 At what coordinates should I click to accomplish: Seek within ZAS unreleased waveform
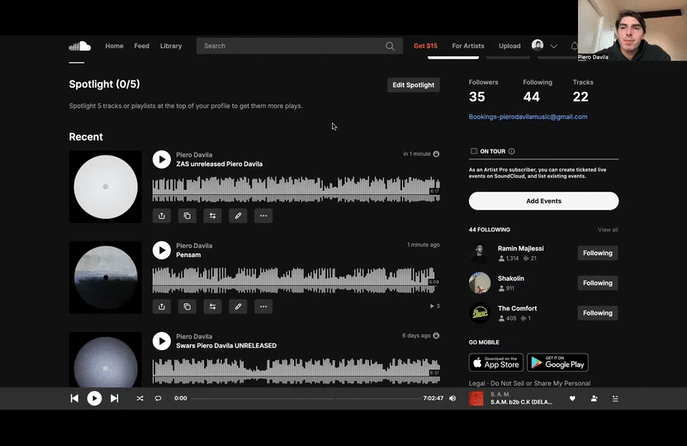point(296,189)
